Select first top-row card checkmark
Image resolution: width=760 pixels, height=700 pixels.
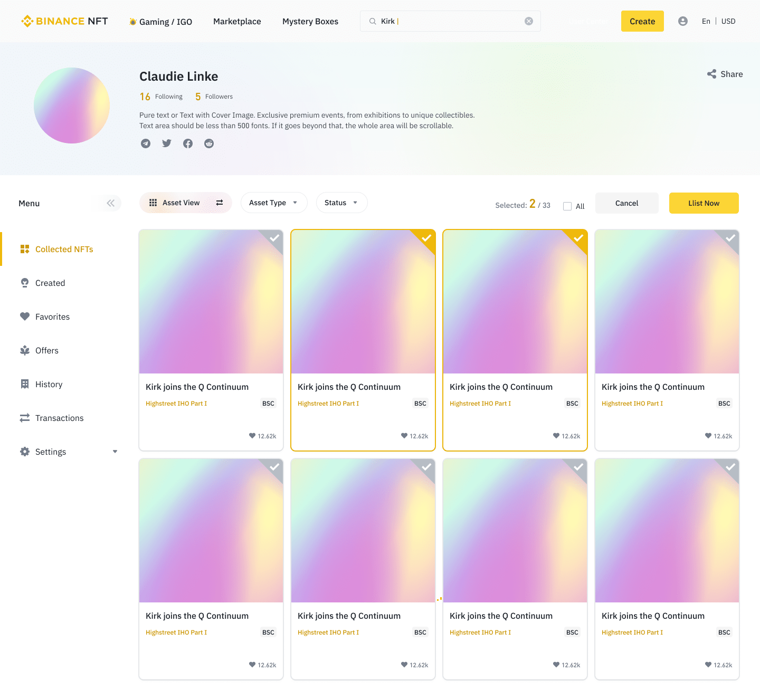(274, 238)
